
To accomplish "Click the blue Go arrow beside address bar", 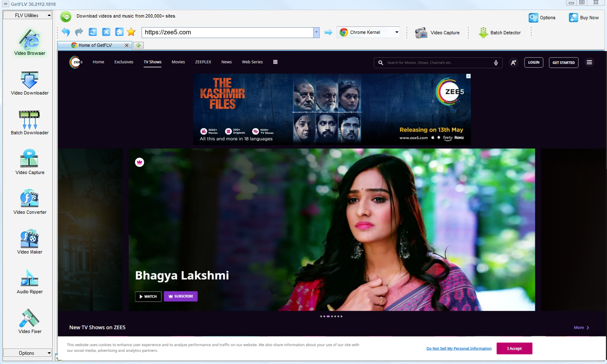I will coord(328,32).
